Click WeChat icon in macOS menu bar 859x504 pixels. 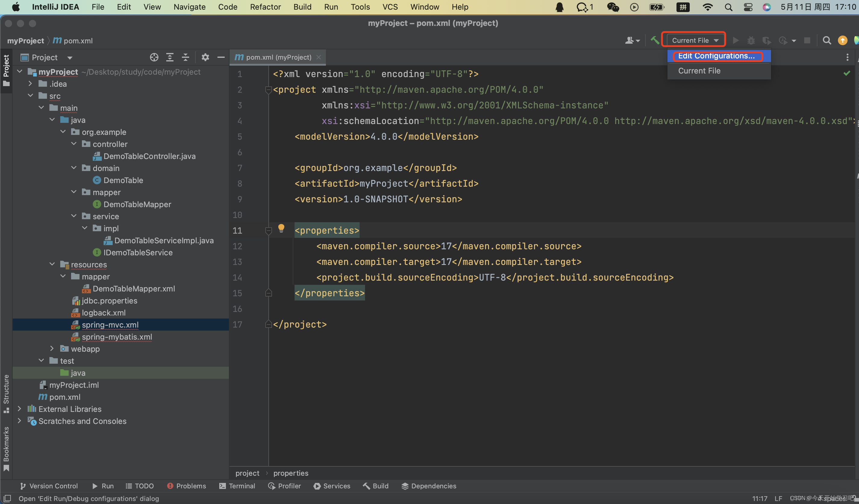[613, 7]
